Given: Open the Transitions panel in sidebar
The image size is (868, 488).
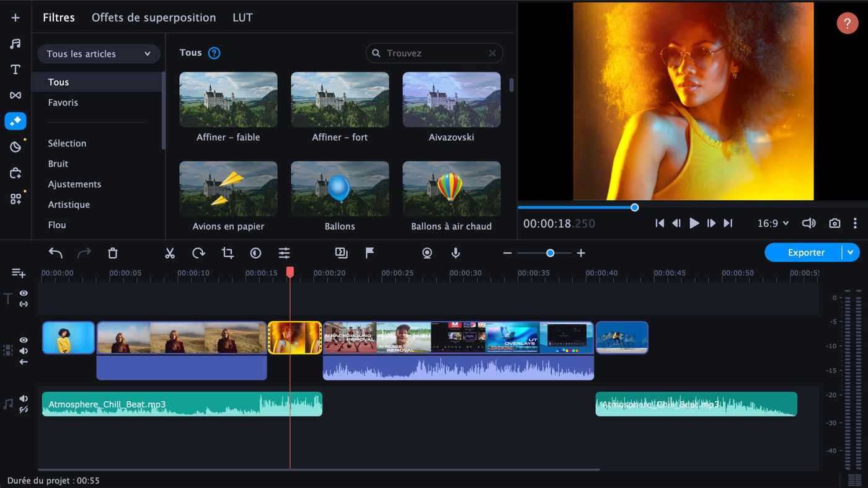Looking at the screenshot, I should [15, 95].
